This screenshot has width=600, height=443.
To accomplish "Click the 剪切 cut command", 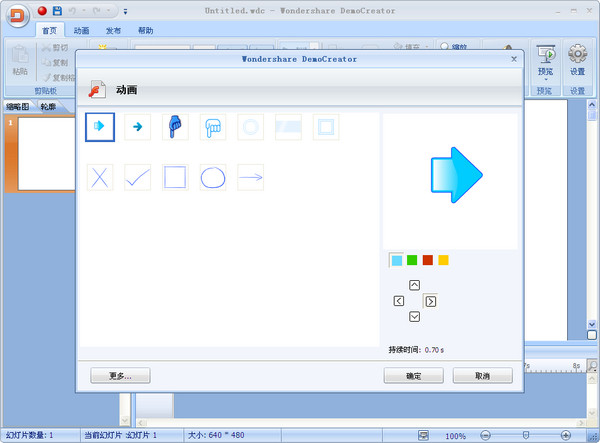I will (55, 47).
